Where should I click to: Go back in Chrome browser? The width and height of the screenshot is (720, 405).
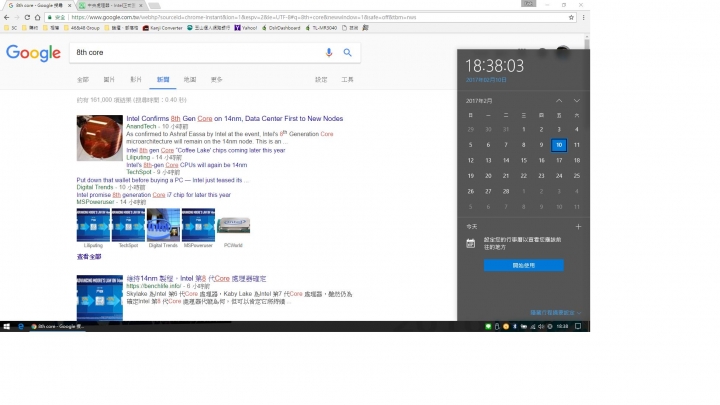[x=6, y=17]
